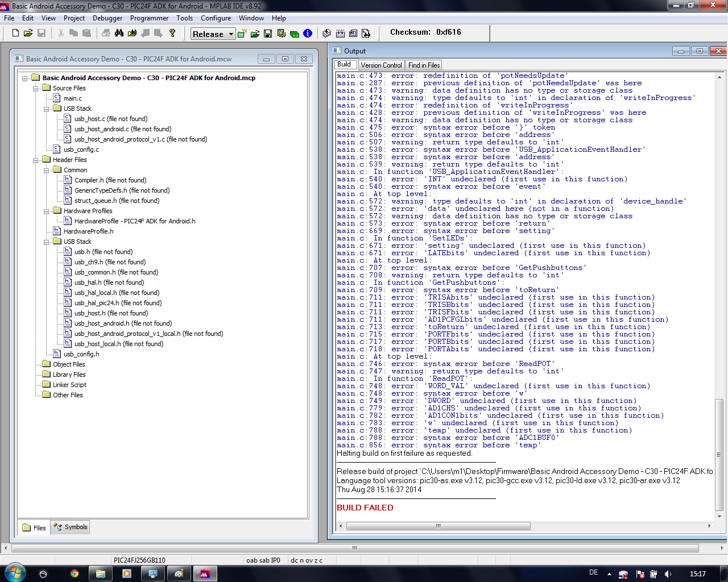Open the Configure menu
The width and height of the screenshot is (728, 582).
tap(216, 18)
